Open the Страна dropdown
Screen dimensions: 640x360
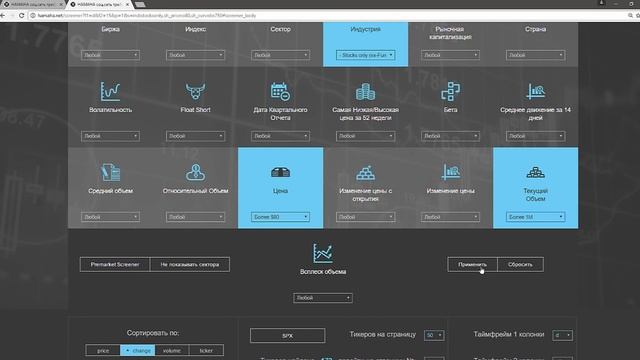pyautogui.click(x=536, y=55)
